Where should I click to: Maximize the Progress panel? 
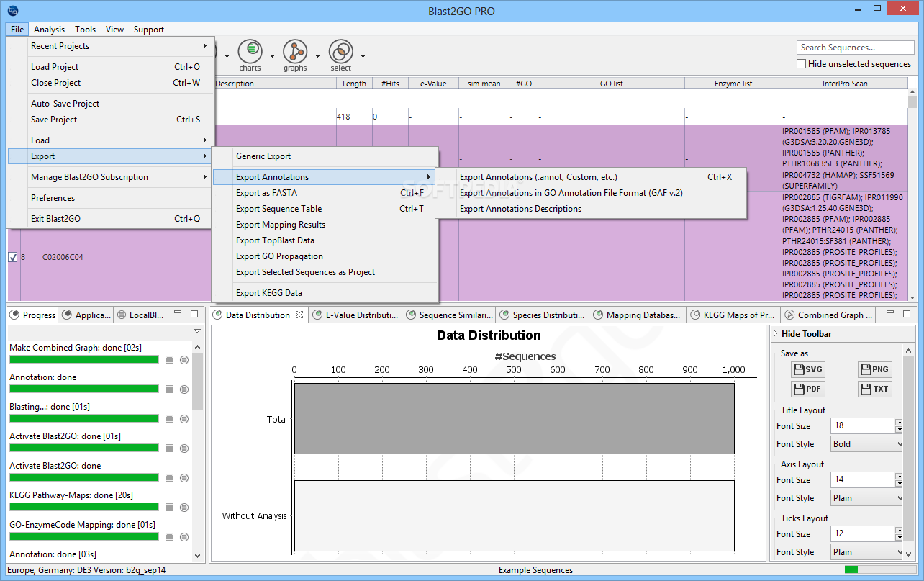click(x=194, y=314)
